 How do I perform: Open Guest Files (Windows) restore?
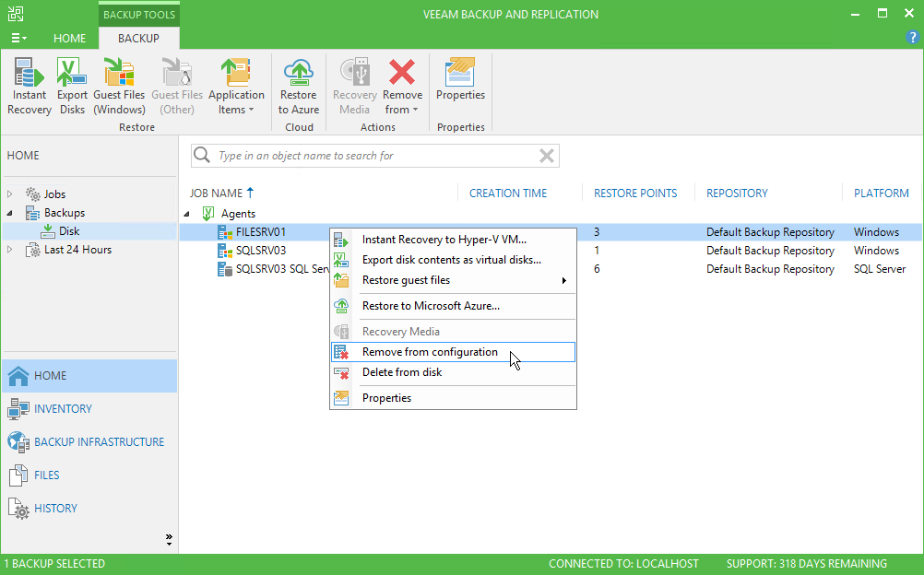click(119, 86)
